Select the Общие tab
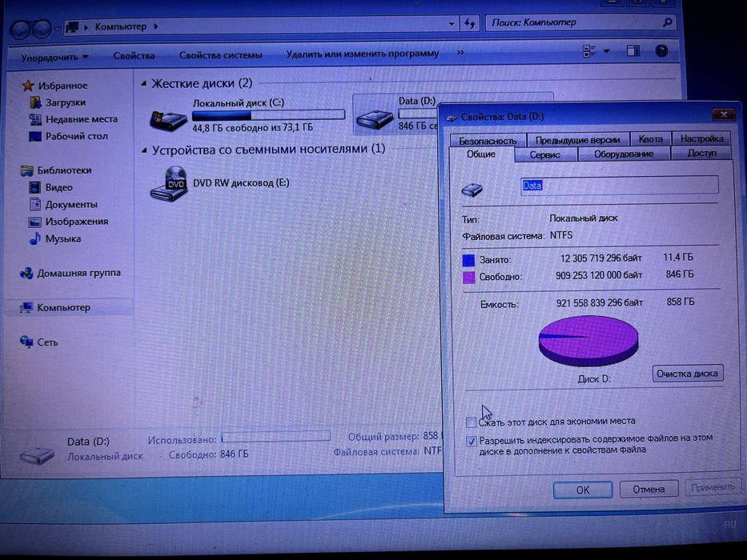The image size is (747, 560). (x=481, y=154)
